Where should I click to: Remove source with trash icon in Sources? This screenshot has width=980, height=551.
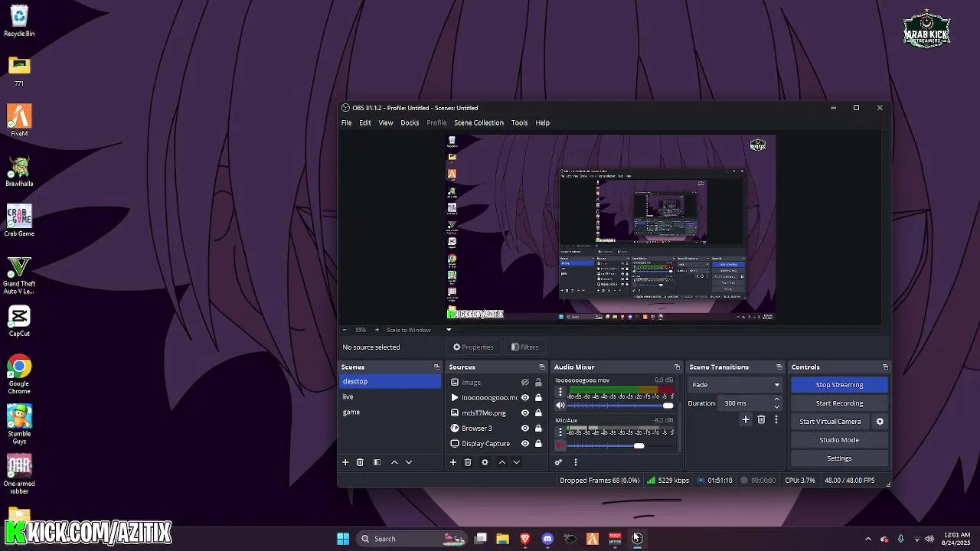tap(468, 462)
